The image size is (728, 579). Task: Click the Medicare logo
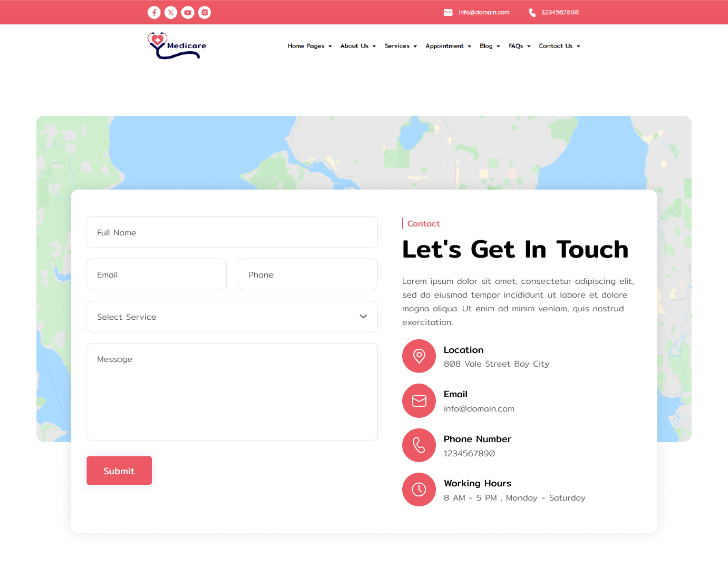(x=177, y=46)
